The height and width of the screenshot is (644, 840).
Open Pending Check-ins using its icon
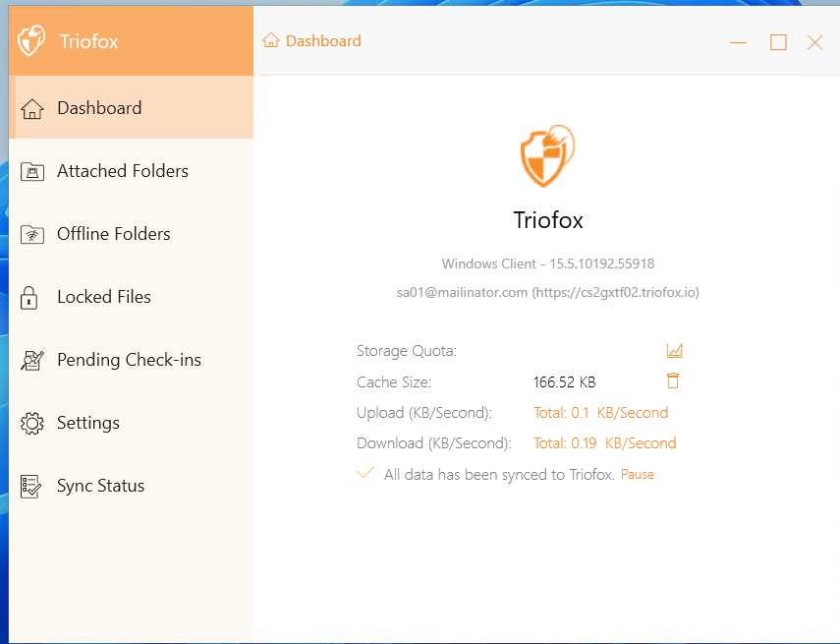pos(32,359)
